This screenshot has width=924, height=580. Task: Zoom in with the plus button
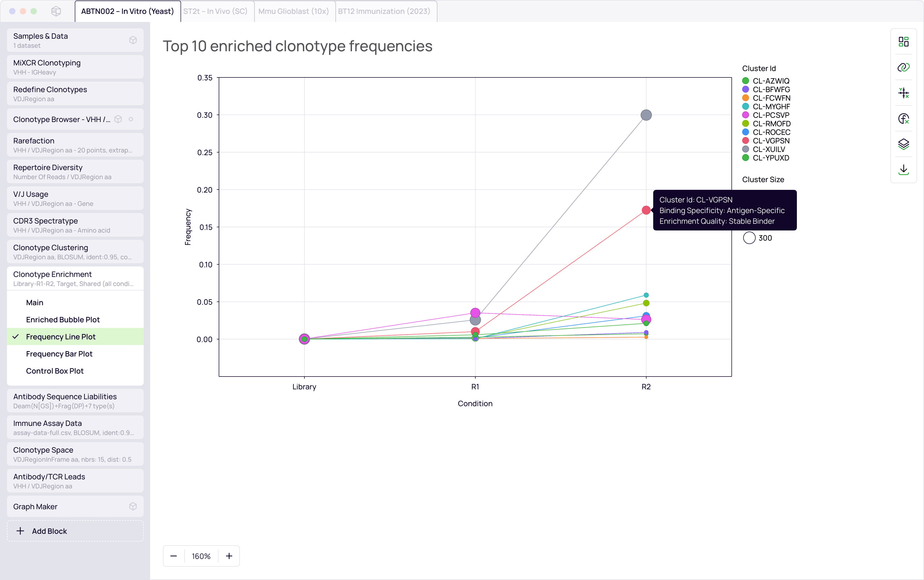point(229,556)
